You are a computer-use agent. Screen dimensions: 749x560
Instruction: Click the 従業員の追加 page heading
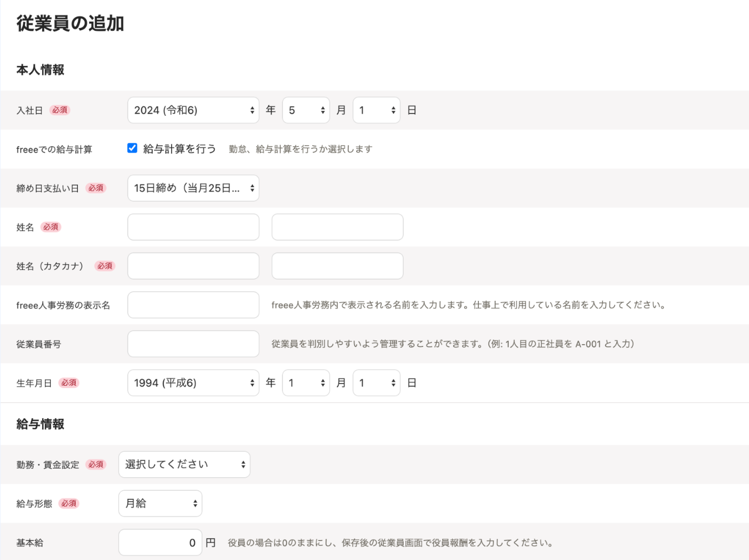click(70, 23)
